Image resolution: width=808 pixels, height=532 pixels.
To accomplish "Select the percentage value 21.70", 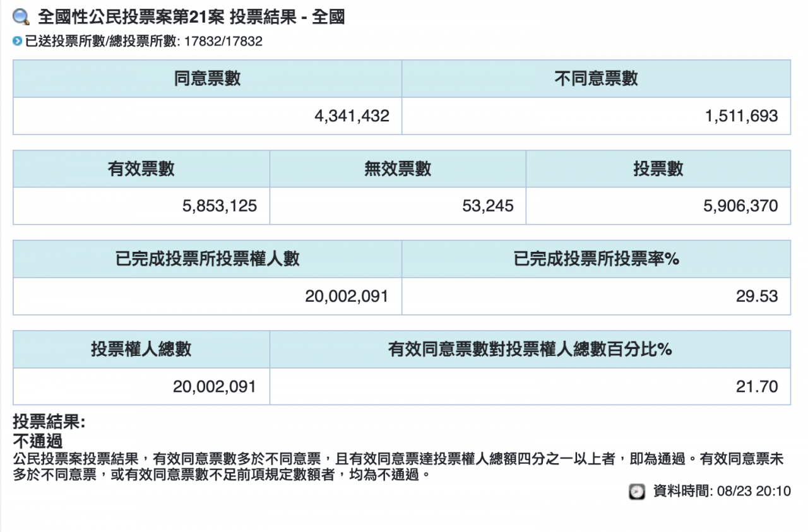I will pyautogui.click(x=757, y=387).
